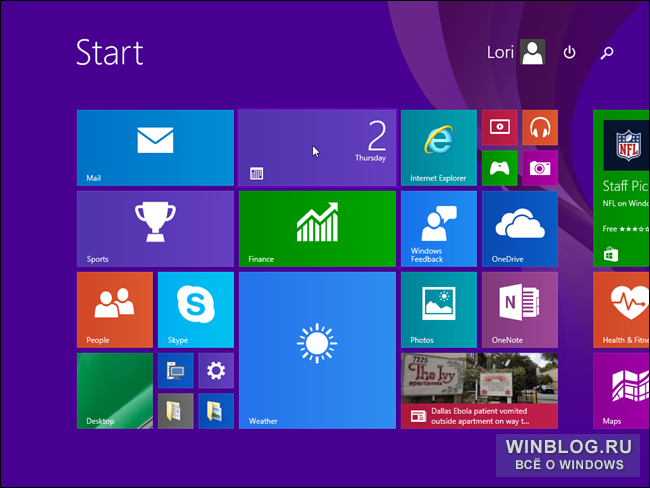Image resolution: width=650 pixels, height=488 pixels.
Task: Switch to the Desktop tile
Action: 115,391
